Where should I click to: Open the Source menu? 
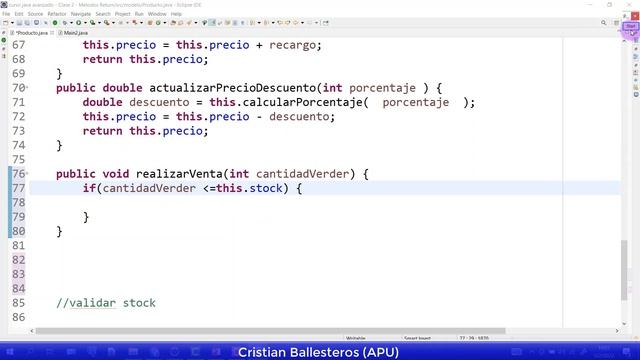[x=35, y=14]
